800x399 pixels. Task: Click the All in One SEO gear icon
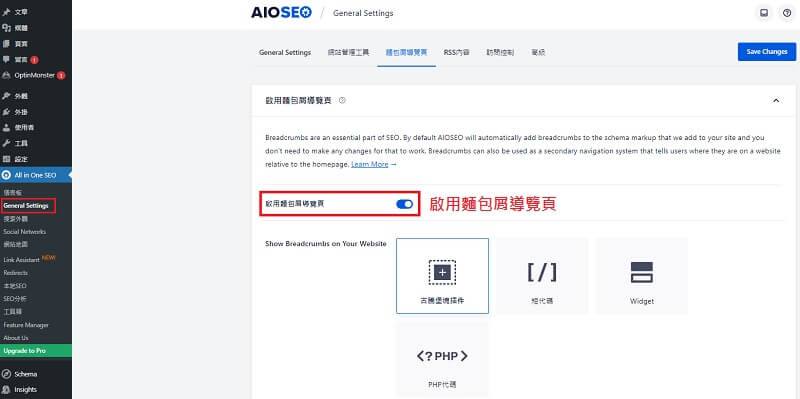tap(6, 175)
